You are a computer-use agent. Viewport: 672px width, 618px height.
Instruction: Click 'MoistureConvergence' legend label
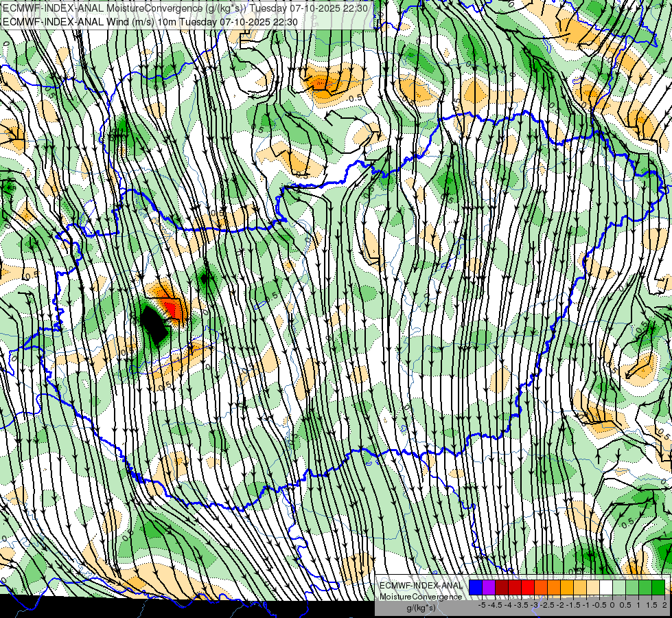click(x=421, y=597)
